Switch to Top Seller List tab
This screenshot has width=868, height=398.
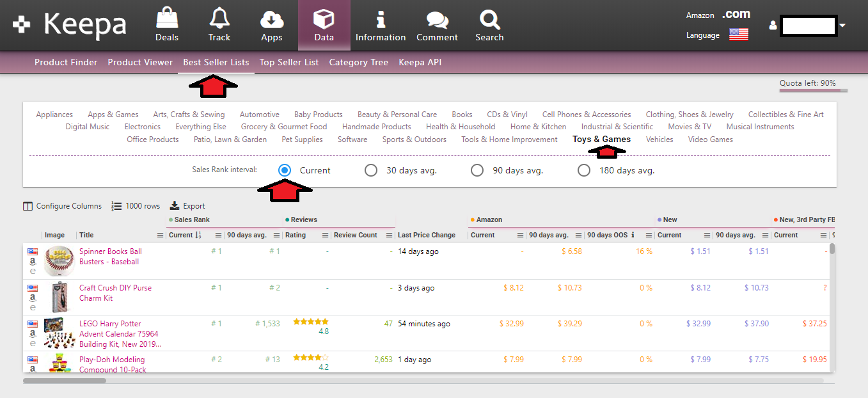coord(289,62)
